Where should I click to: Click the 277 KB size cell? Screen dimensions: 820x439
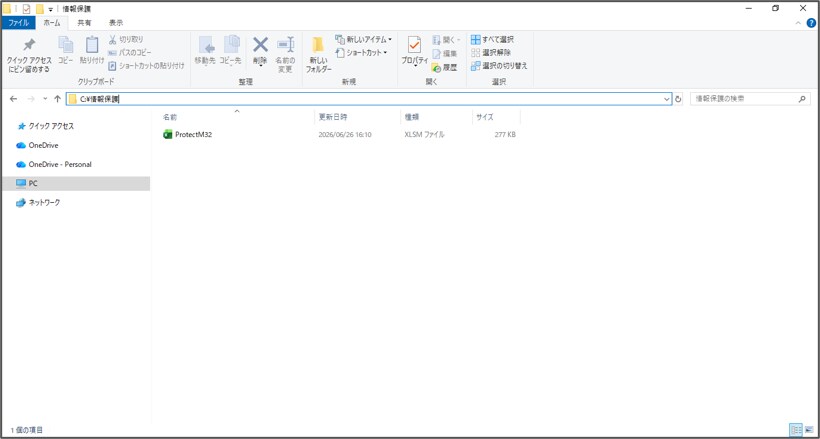pyautogui.click(x=505, y=134)
